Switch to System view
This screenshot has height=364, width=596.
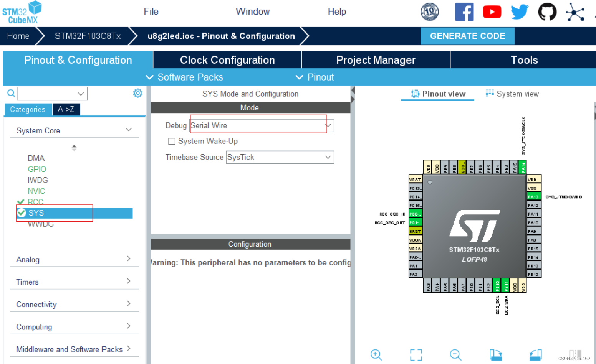tap(512, 94)
